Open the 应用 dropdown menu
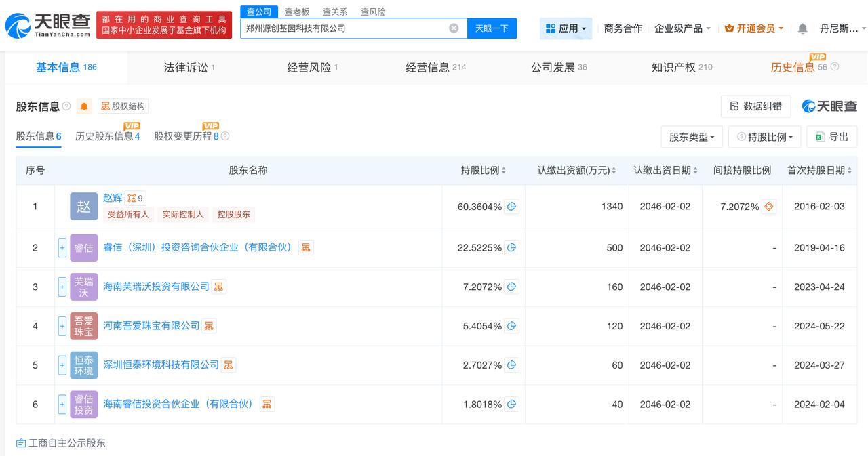Viewport: 868px width, 456px height. [x=566, y=28]
